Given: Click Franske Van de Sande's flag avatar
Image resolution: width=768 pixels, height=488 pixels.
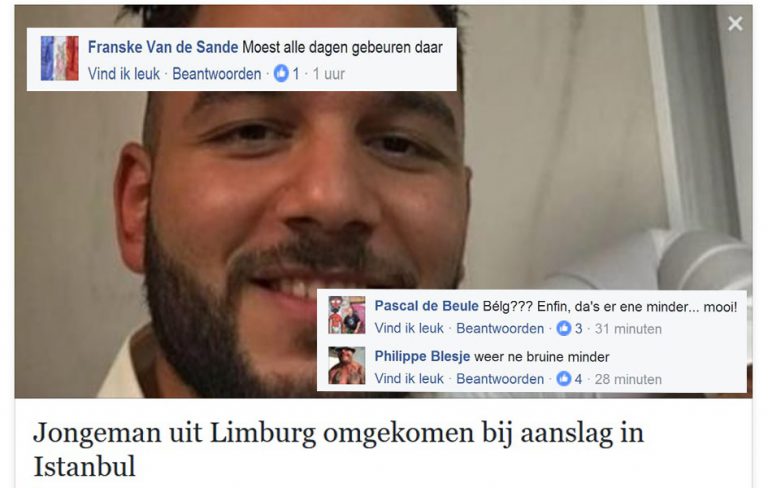Looking at the screenshot, I should pos(60,58).
